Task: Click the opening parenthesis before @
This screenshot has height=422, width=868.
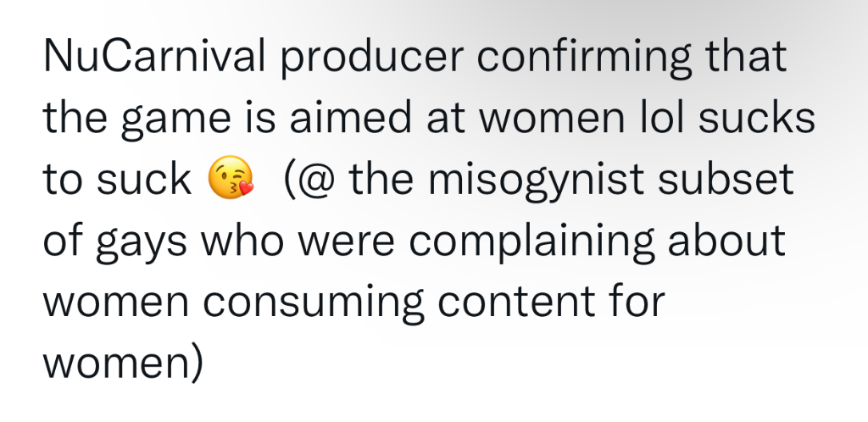Action: click(290, 180)
